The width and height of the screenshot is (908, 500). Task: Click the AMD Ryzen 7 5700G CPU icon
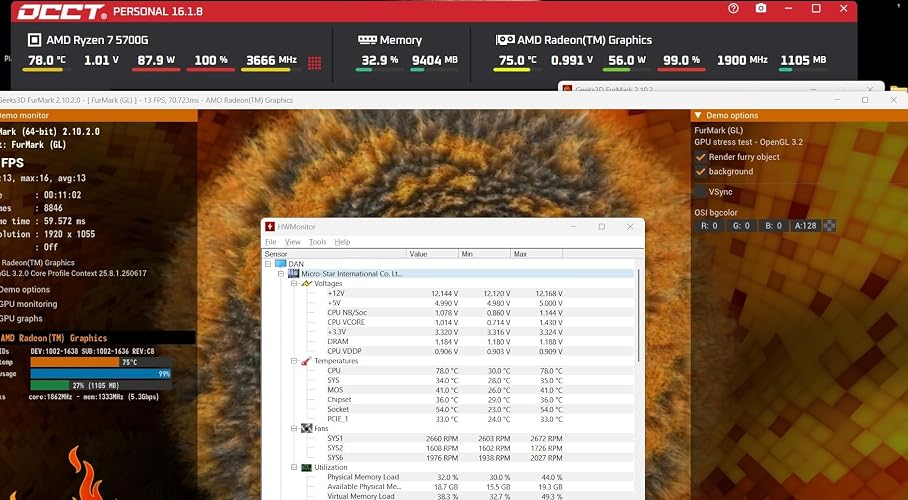(34, 40)
